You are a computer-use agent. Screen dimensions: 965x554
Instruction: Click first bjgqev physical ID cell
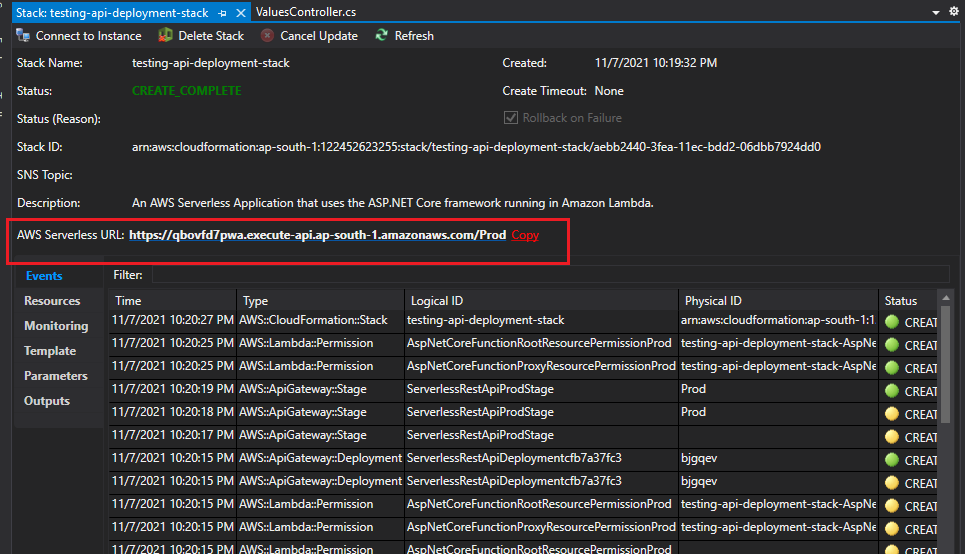click(x=699, y=458)
